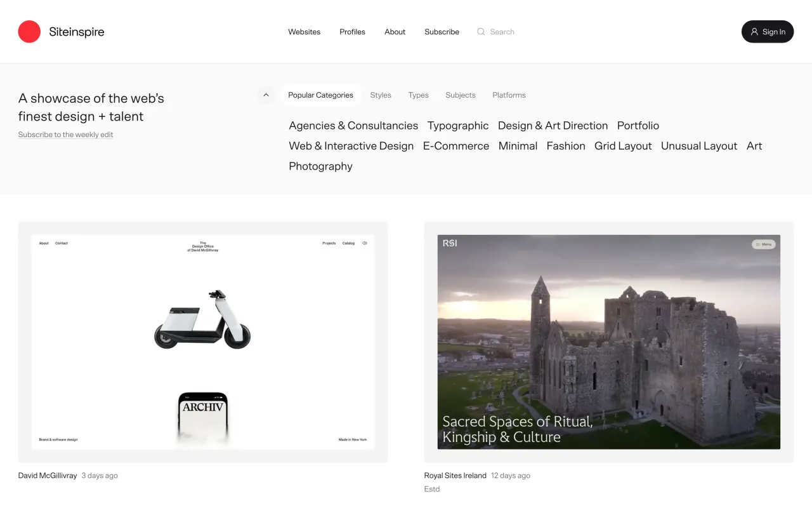Open the Agencies & Consultancies category

(x=353, y=126)
